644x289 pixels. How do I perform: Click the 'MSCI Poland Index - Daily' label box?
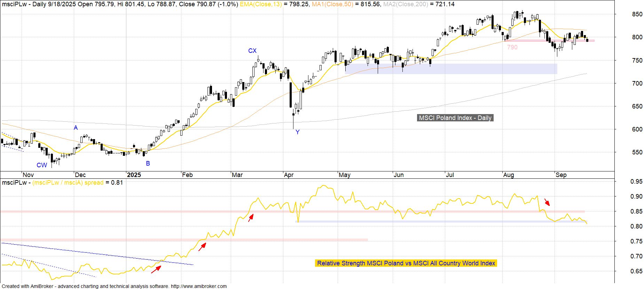click(x=455, y=118)
